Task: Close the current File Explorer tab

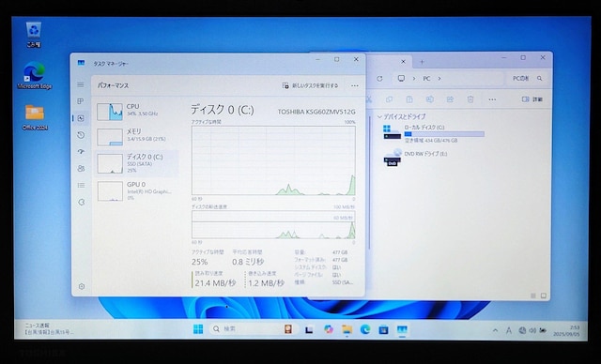Action: coord(403,62)
